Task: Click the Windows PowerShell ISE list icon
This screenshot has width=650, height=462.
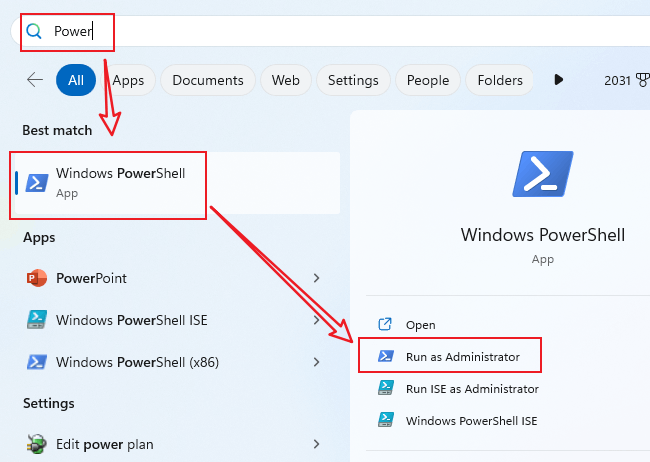Action: click(37, 320)
